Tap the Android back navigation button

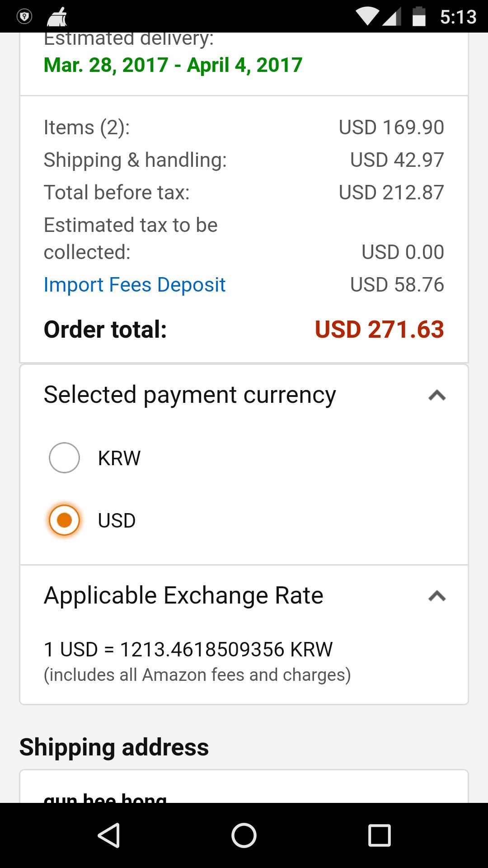pos(109,835)
